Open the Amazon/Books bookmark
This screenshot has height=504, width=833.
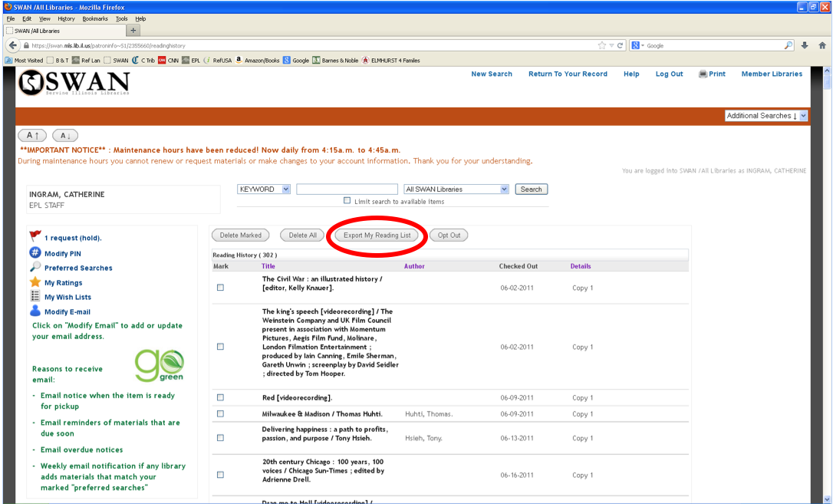257,61
